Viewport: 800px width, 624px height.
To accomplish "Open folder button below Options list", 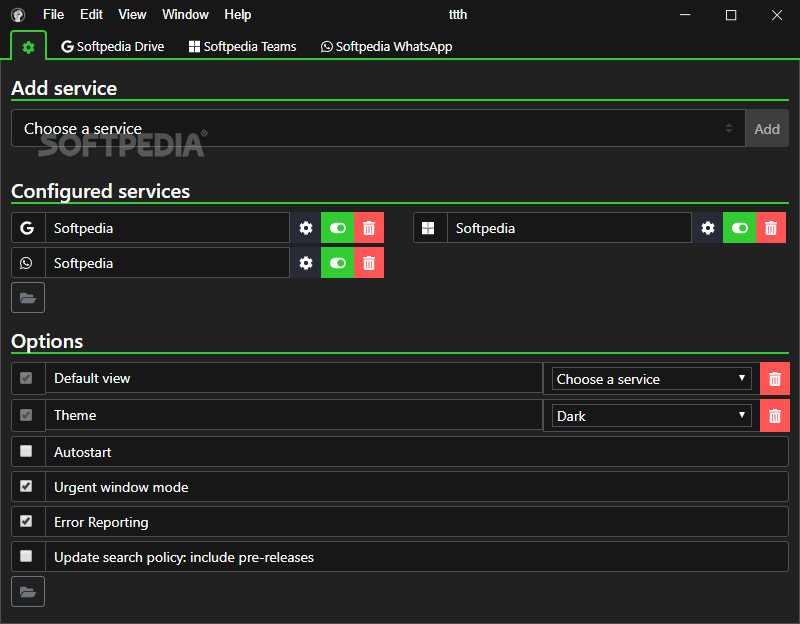I will pos(28,592).
